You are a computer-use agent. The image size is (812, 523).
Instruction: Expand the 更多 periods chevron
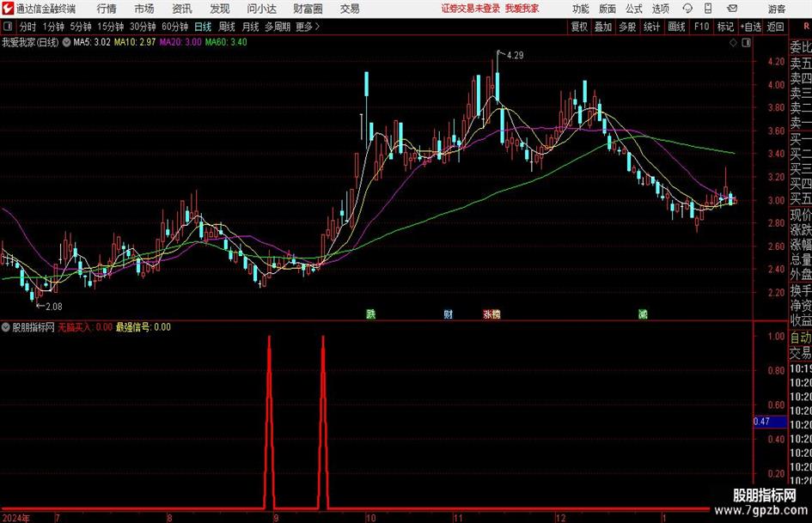point(308,27)
